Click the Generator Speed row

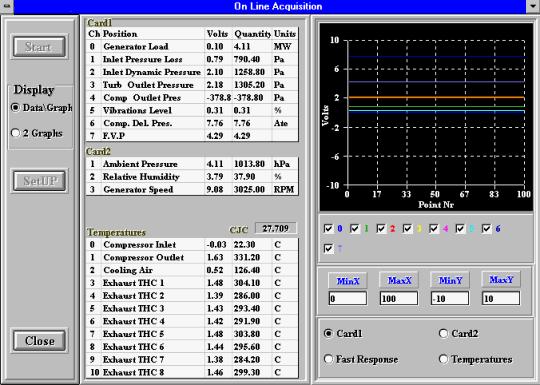[192, 189]
